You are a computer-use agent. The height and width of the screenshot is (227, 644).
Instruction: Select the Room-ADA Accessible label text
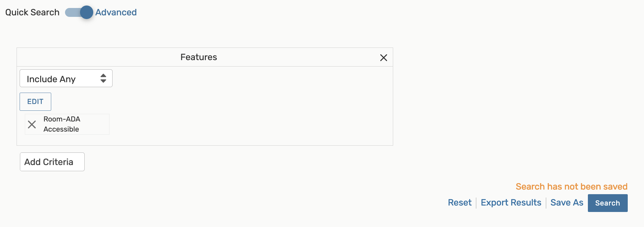tap(62, 124)
